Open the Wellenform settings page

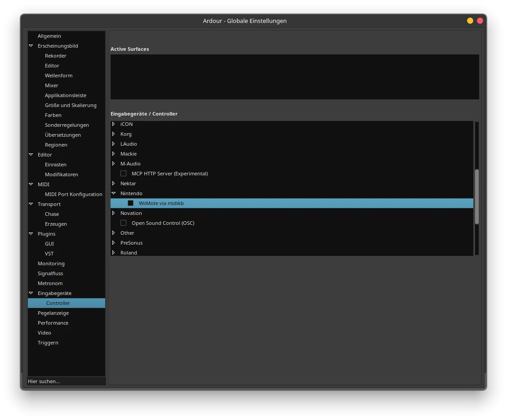[x=58, y=76]
